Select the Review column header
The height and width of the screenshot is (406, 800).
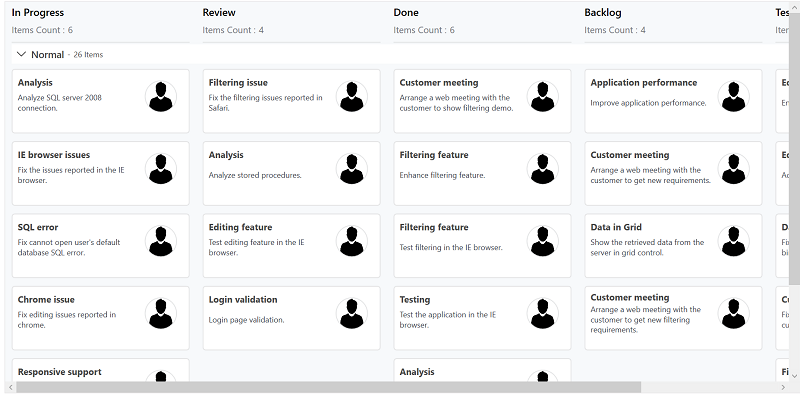pos(219,13)
